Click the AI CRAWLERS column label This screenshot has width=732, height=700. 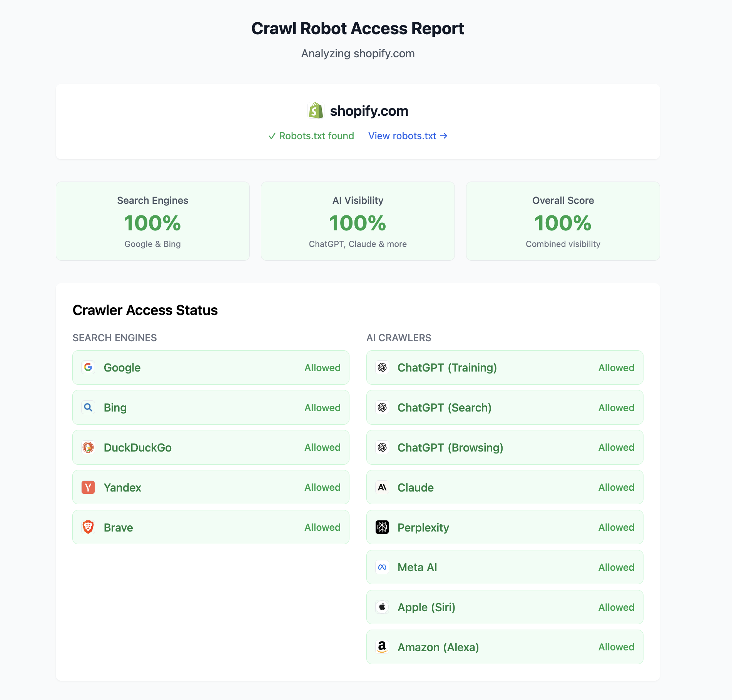(x=399, y=338)
